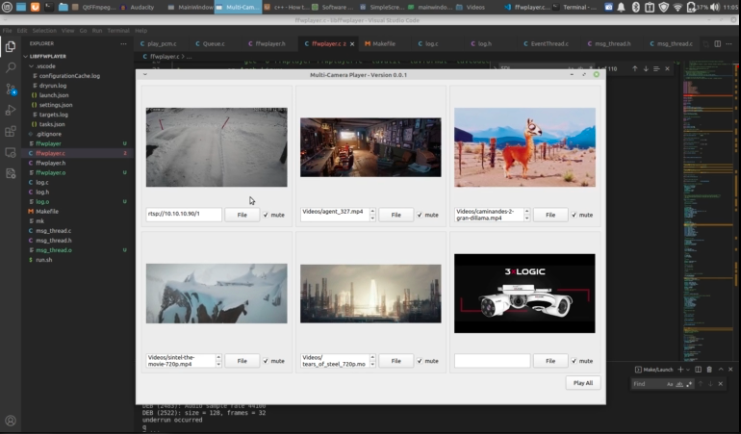
Task: Open Source Control view in VS Code
Action: (x=10, y=89)
